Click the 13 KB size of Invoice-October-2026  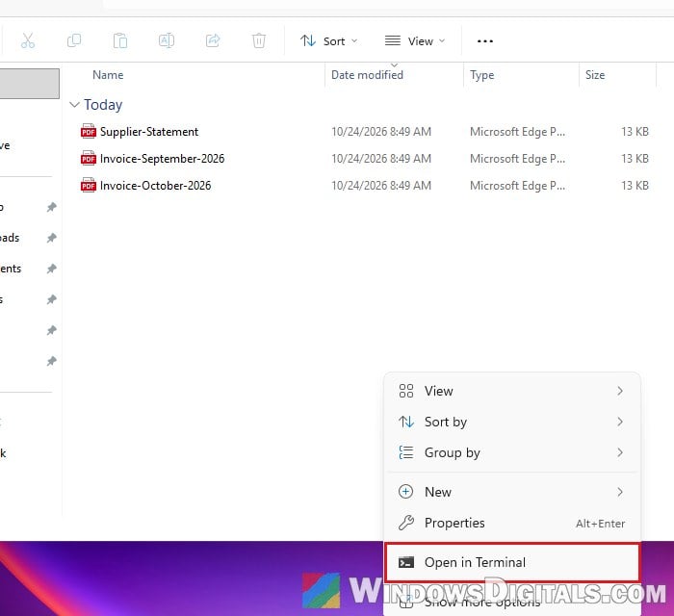coord(635,186)
